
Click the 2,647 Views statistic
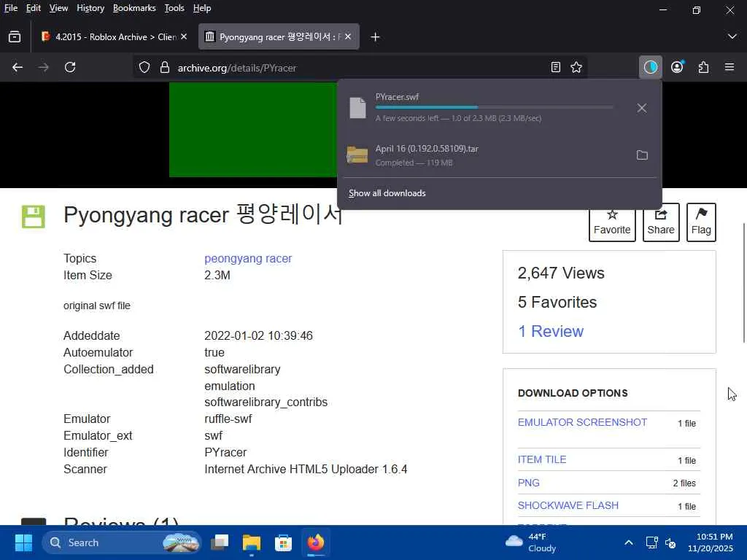[561, 273]
